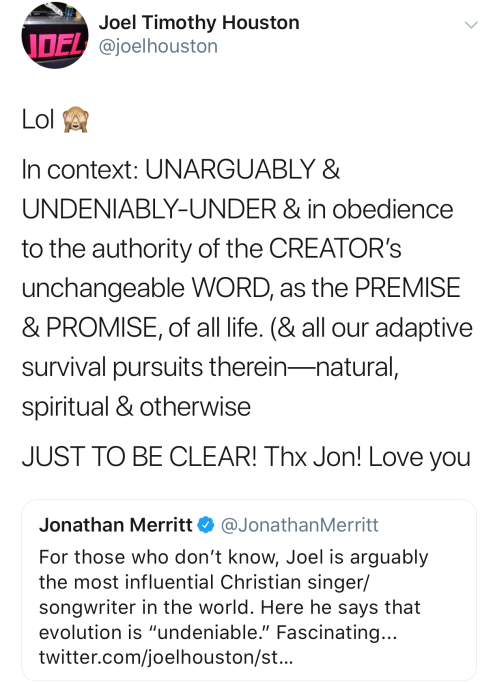Open the Jonathan Merritt name in quoted tweet
The image size is (499, 684).
116,525
